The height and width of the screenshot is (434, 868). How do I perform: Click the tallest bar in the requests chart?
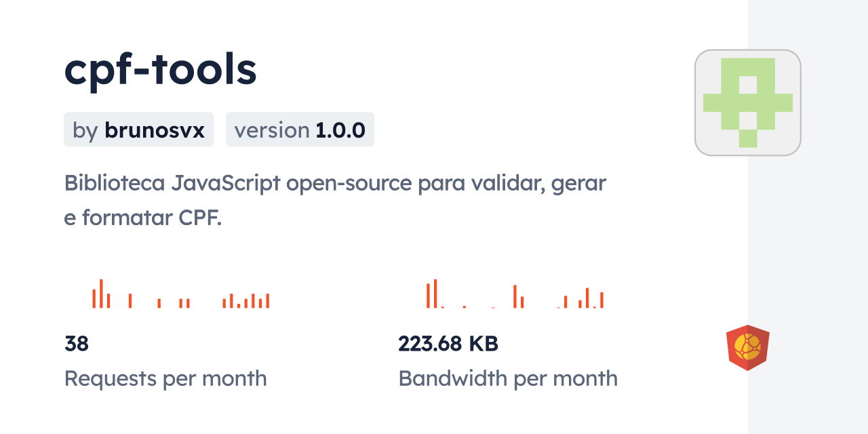point(101,294)
